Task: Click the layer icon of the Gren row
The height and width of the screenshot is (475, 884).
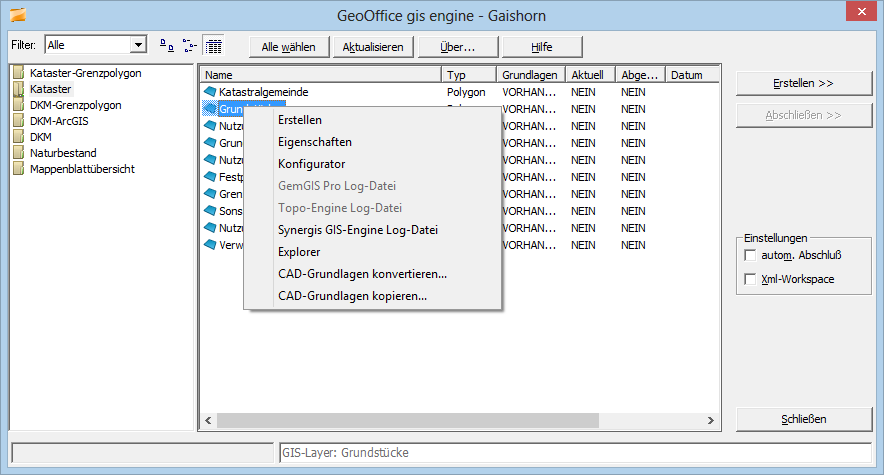Action: [x=210, y=193]
